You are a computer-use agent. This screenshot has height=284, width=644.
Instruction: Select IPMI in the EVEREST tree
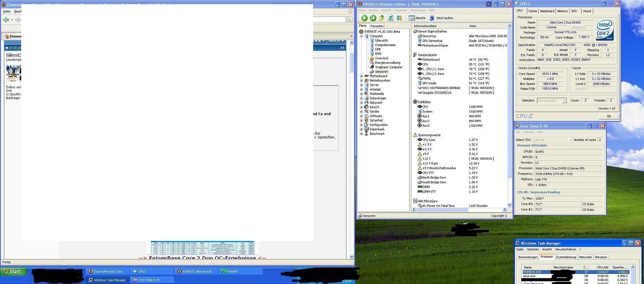point(378,54)
